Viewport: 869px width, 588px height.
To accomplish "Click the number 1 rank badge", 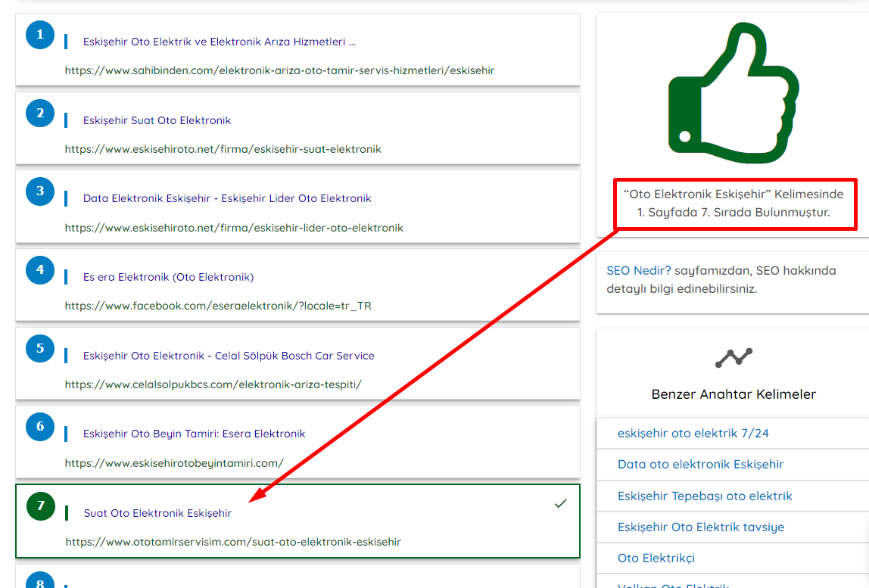I will [x=40, y=35].
